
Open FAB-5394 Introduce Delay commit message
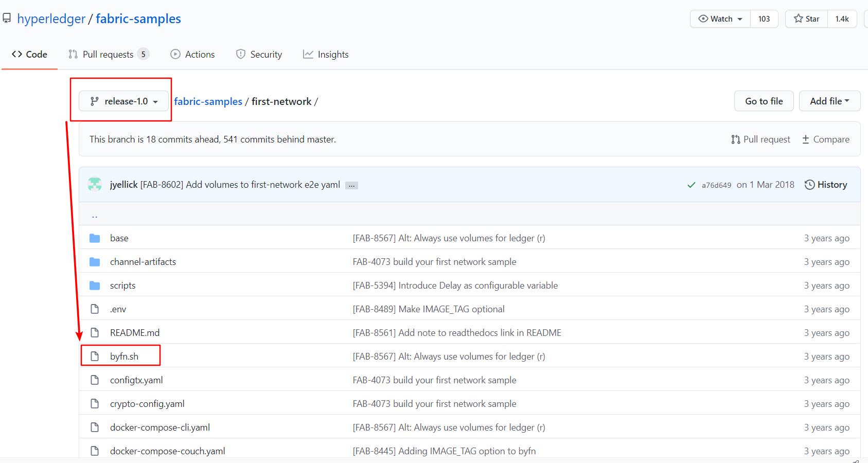[x=455, y=286]
